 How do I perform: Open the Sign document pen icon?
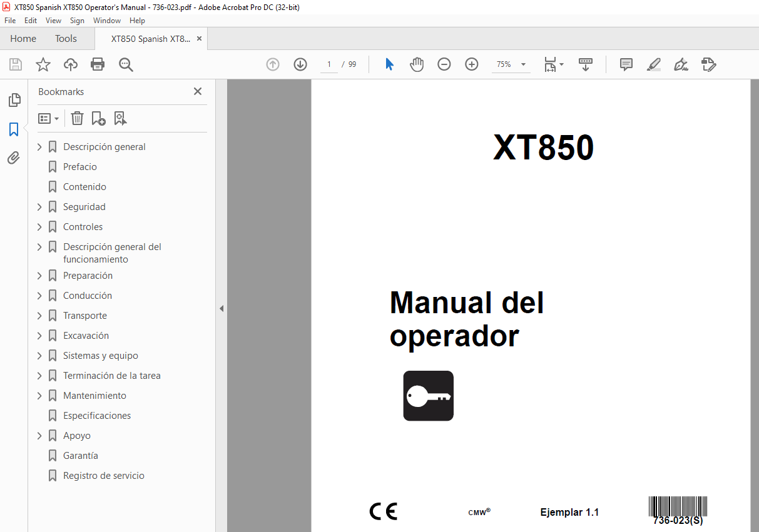click(681, 64)
